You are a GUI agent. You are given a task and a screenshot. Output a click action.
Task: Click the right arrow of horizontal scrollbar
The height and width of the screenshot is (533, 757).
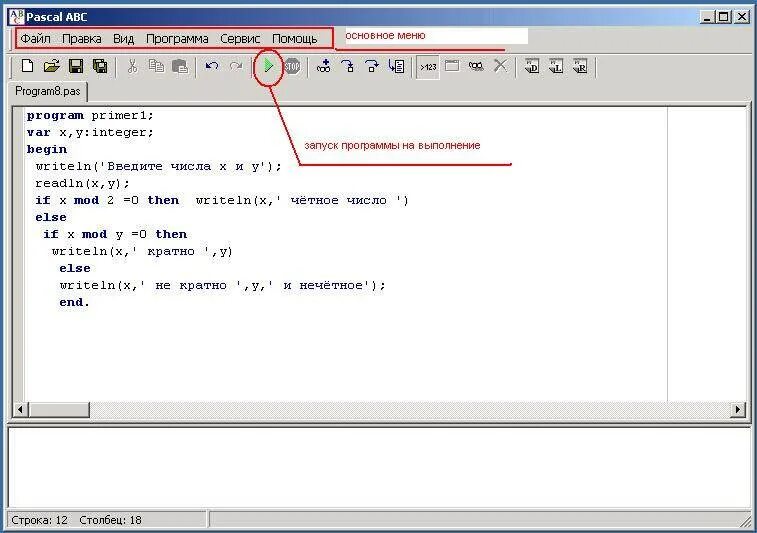tap(738, 409)
